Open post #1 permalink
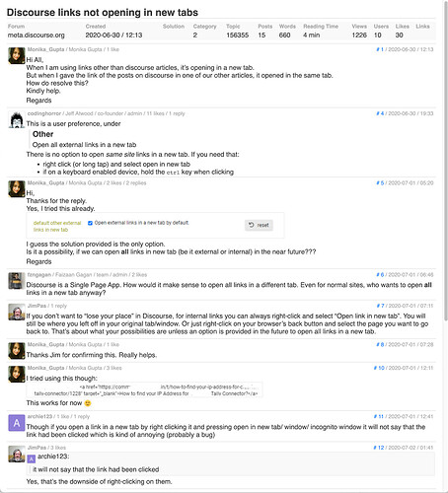 (x=380, y=49)
